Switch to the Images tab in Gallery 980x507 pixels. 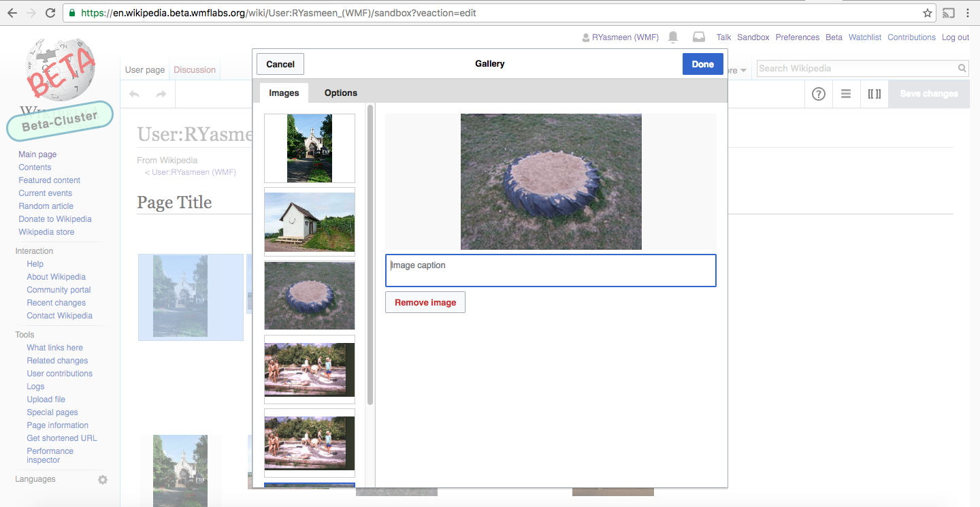coord(284,93)
